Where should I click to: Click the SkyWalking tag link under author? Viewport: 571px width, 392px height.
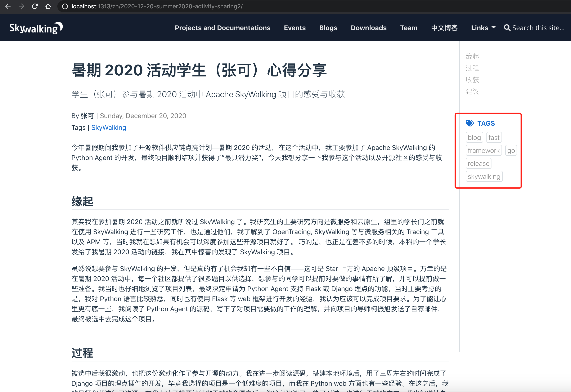[109, 128]
